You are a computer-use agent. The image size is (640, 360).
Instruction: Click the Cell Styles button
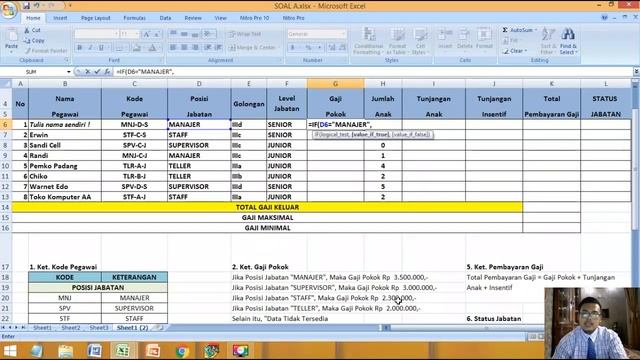419,41
